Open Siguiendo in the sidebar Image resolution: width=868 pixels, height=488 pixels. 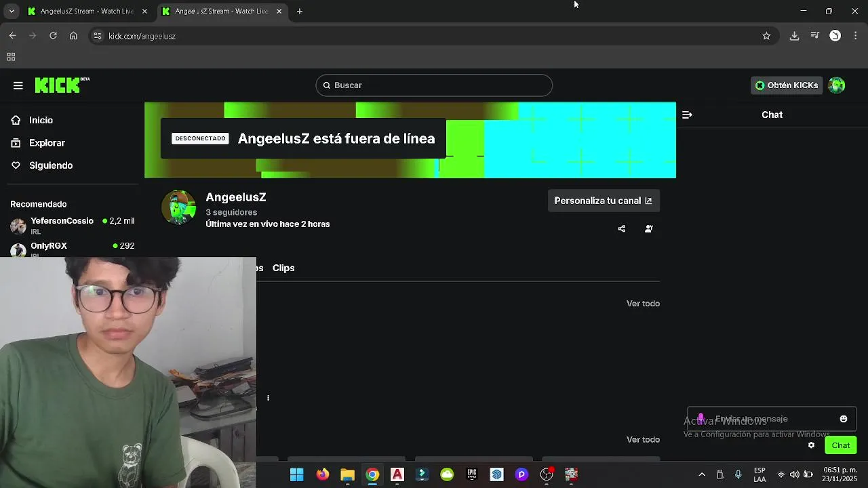(51, 165)
